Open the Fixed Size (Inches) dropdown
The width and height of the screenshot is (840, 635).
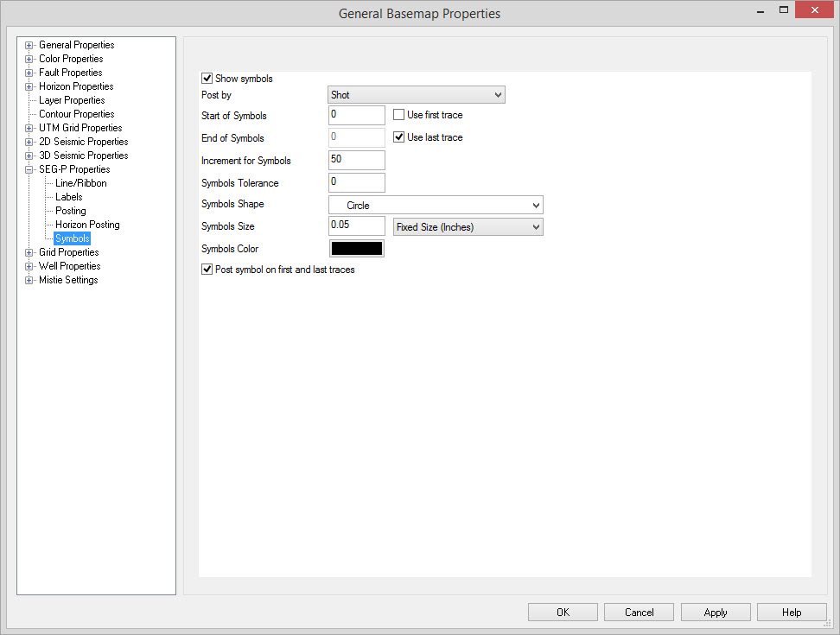(x=468, y=227)
